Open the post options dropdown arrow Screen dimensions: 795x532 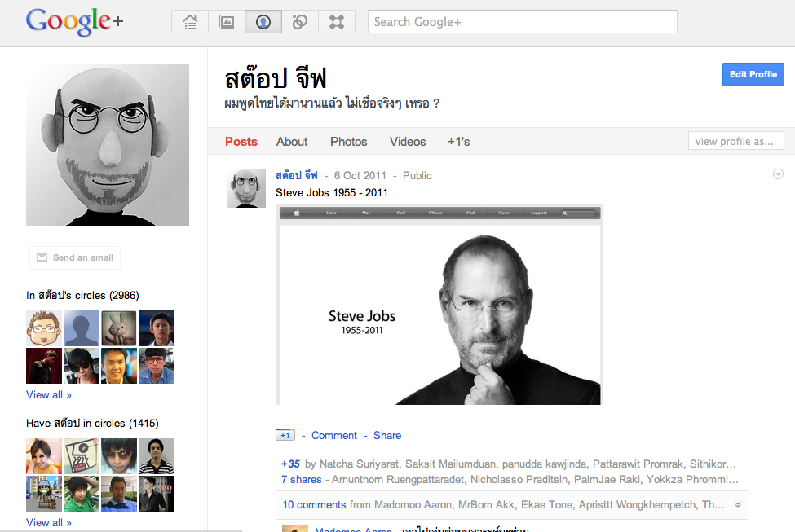pos(778,174)
